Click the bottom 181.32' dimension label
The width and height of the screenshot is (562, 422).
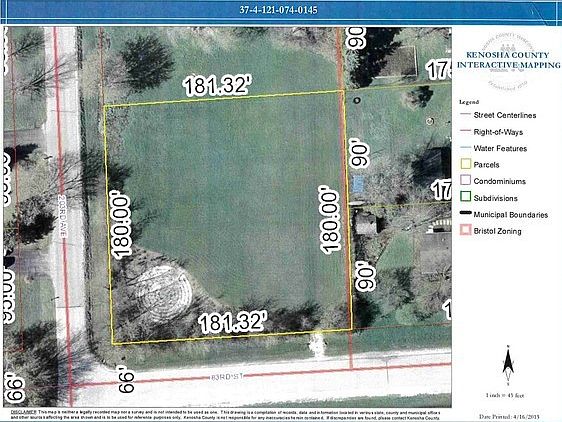coord(233,322)
